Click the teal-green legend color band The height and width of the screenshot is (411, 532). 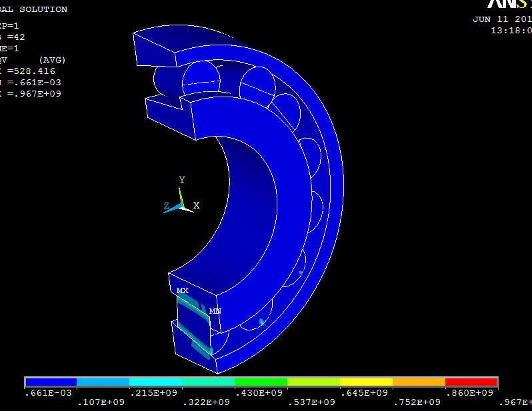(x=208, y=382)
